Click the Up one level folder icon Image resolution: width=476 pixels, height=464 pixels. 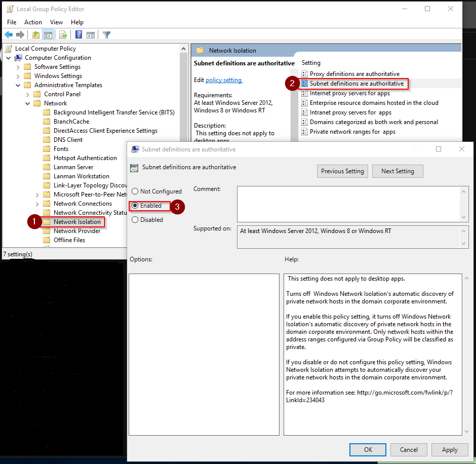point(36,35)
